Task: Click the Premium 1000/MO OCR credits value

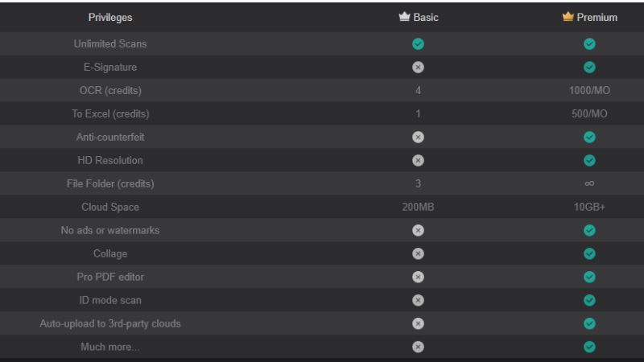Action: [x=589, y=90]
